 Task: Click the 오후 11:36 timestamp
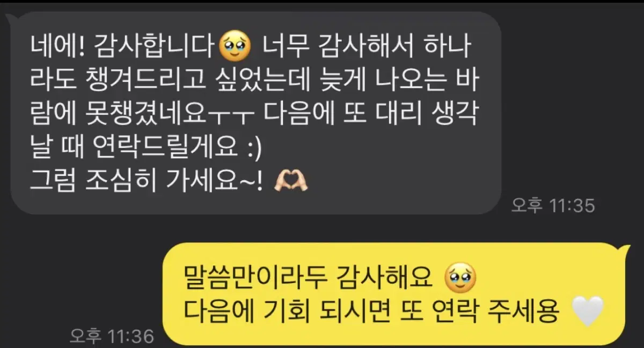112,336
